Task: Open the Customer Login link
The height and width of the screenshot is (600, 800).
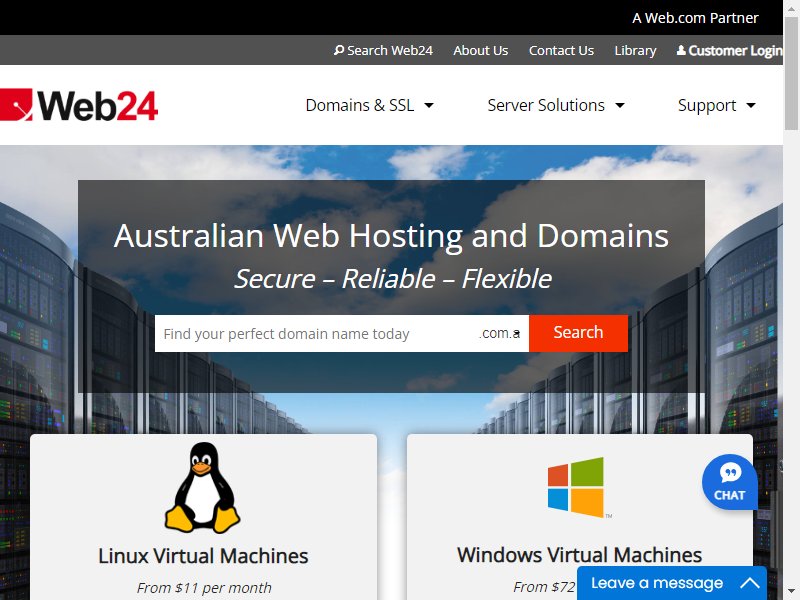Action: click(x=730, y=50)
